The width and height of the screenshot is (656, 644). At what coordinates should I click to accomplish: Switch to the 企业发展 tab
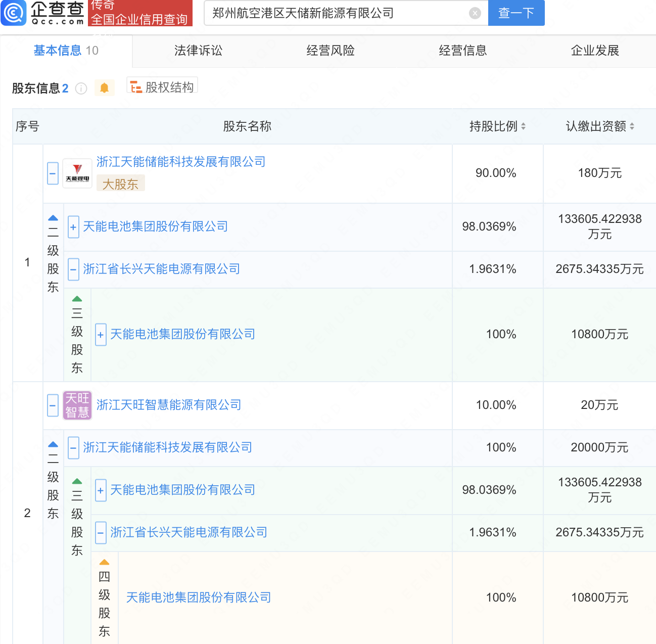595,51
